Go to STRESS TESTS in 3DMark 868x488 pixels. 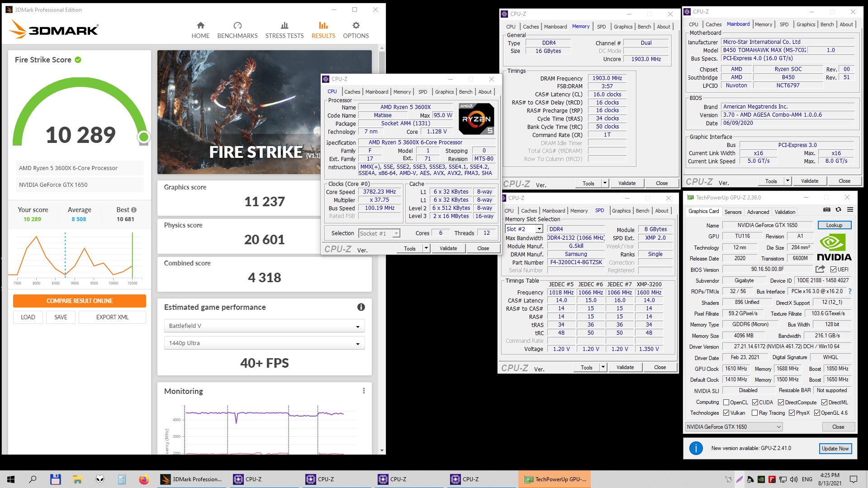coord(285,30)
